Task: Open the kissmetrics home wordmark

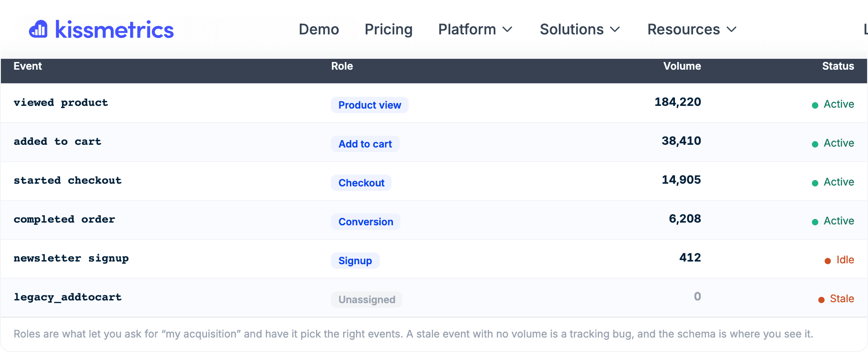Action: tap(114, 30)
